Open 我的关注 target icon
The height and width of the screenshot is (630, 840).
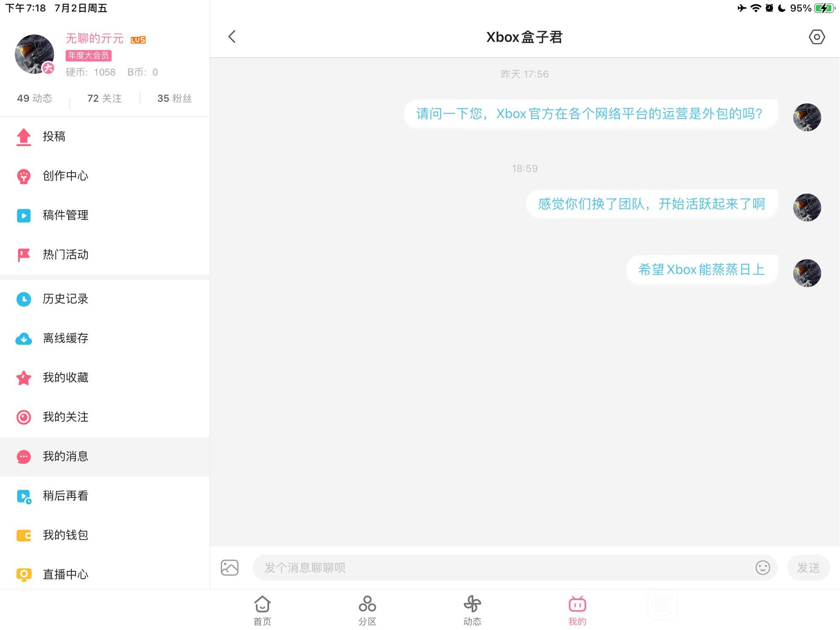click(24, 417)
